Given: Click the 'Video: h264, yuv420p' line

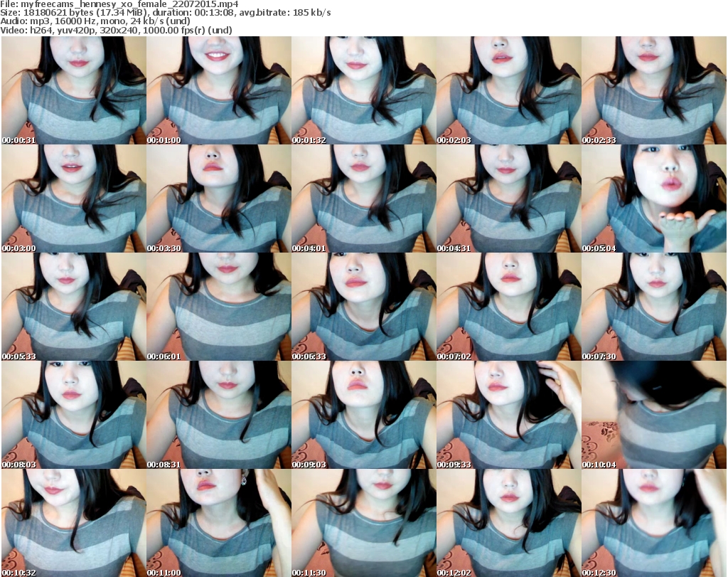Looking at the screenshot, I should tap(116, 30).
